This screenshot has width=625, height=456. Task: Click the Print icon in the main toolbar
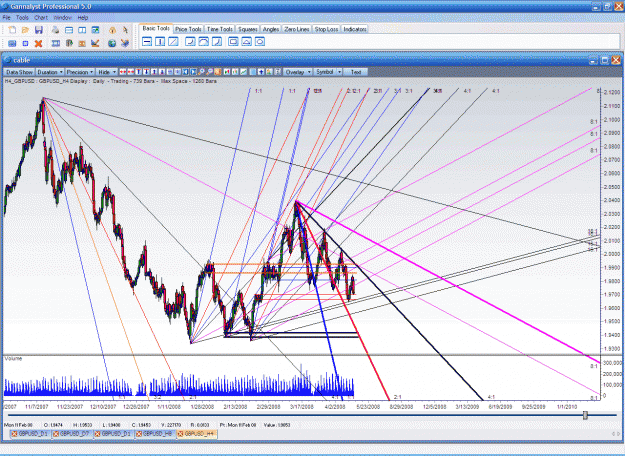tap(55, 30)
